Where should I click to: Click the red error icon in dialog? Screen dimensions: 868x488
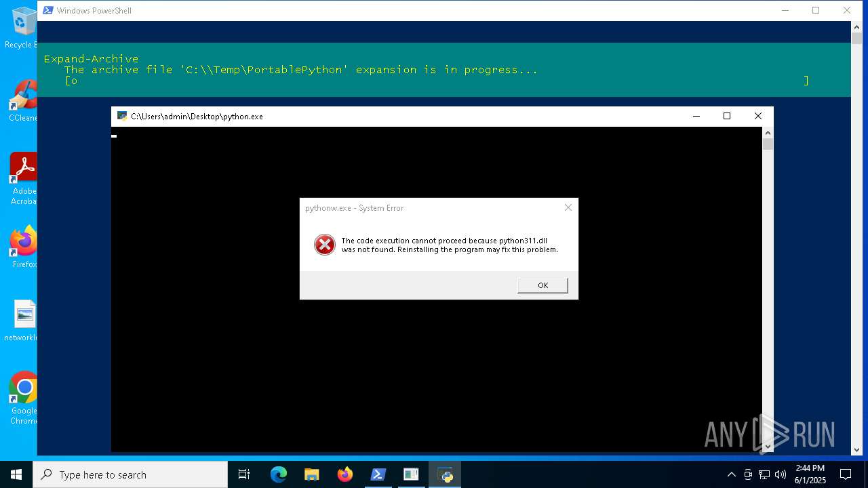(325, 245)
